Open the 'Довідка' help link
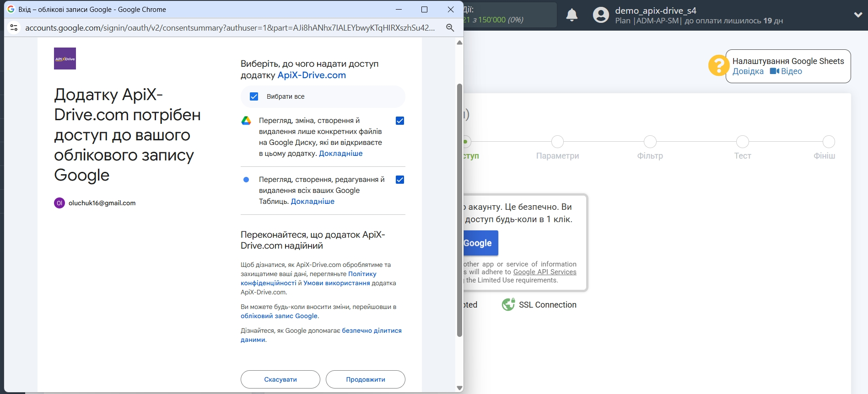Screen dimensions: 868x394 748,71
